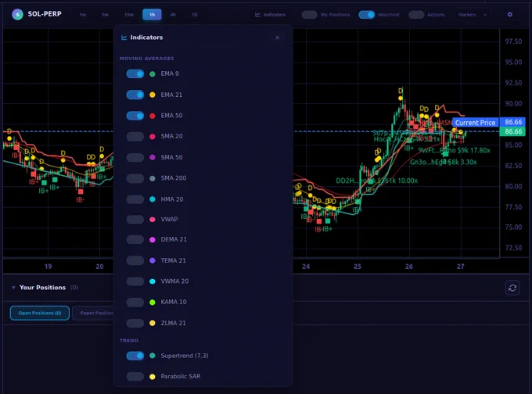This screenshot has height=394, width=532.
Task: Click the 90.00 price axis label
Action: point(513,104)
